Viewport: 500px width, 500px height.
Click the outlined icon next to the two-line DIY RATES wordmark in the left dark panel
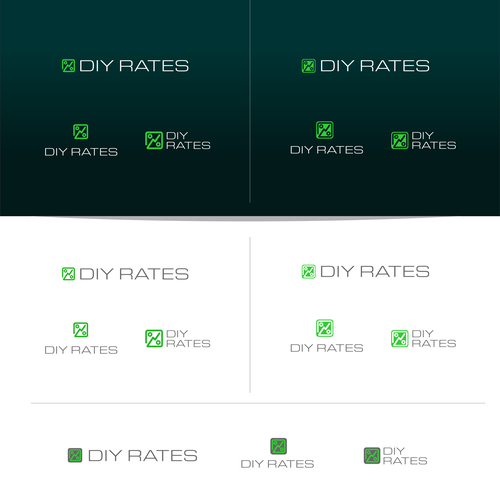(x=154, y=140)
